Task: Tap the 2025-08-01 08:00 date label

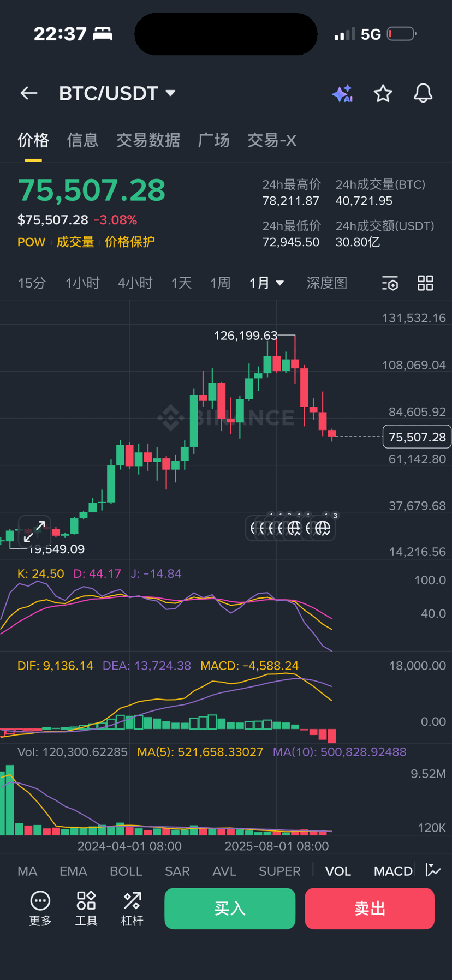Action: coord(277,846)
